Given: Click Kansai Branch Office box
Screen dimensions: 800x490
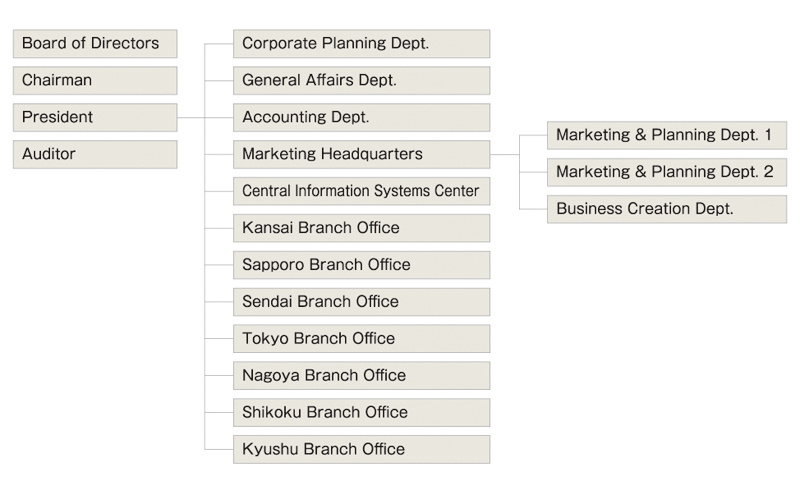Looking at the screenshot, I should coord(362,228).
